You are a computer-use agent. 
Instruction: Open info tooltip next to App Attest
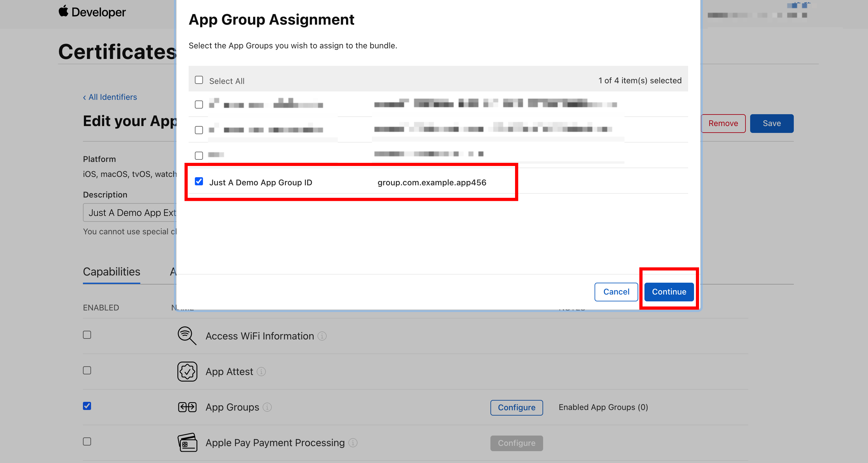click(x=261, y=372)
